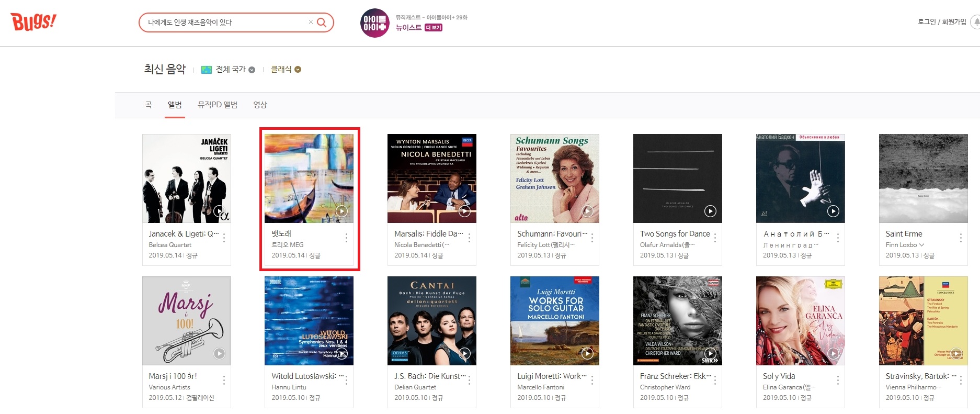Expand Finn Loxbo artist chevron
The width and height of the screenshot is (980, 414).
coord(921,245)
